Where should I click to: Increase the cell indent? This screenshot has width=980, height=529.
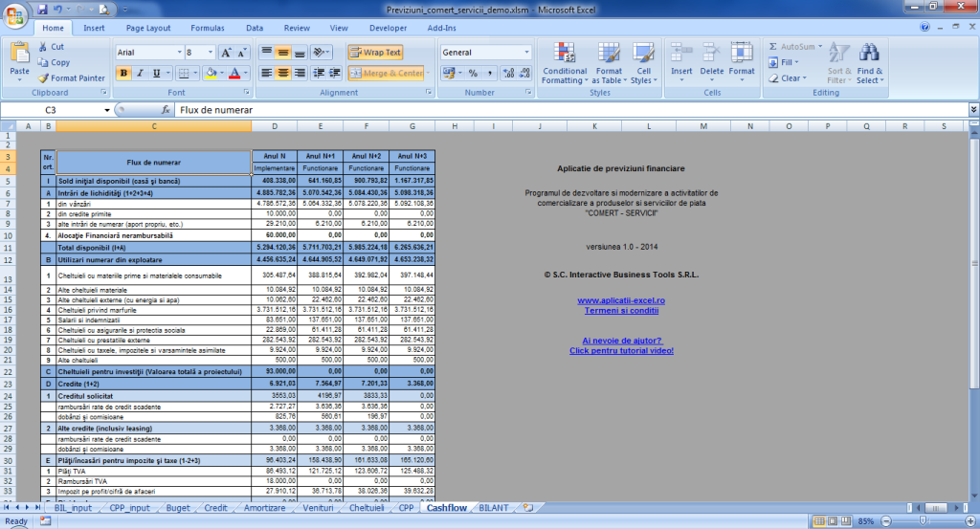point(335,73)
